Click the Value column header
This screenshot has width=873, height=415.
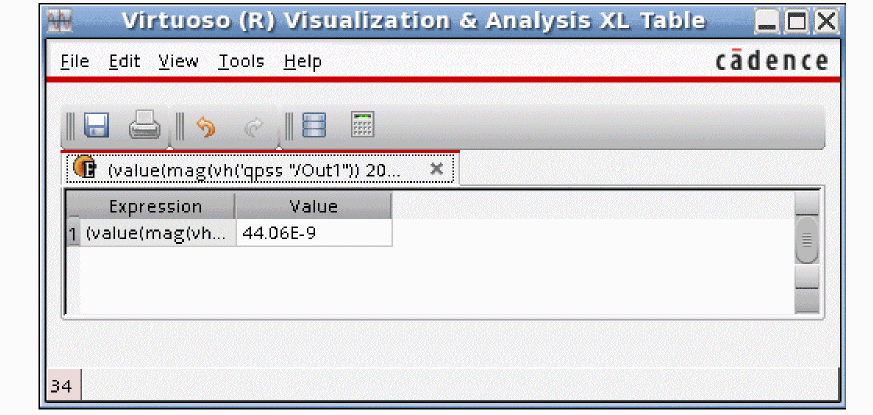click(x=313, y=207)
